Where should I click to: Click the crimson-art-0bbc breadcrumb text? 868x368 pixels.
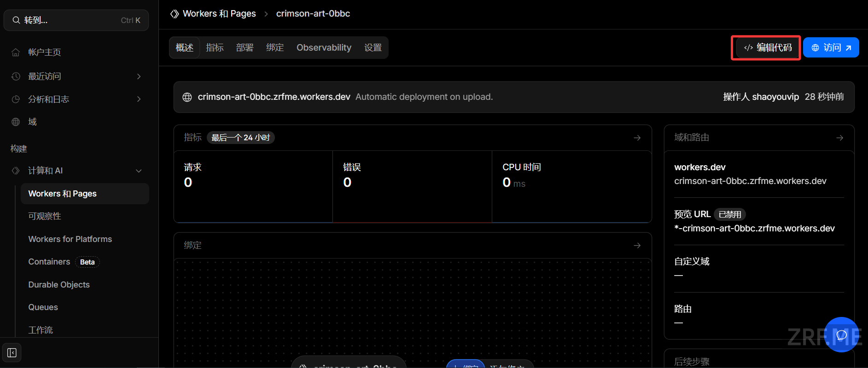(x=313, y=14)
